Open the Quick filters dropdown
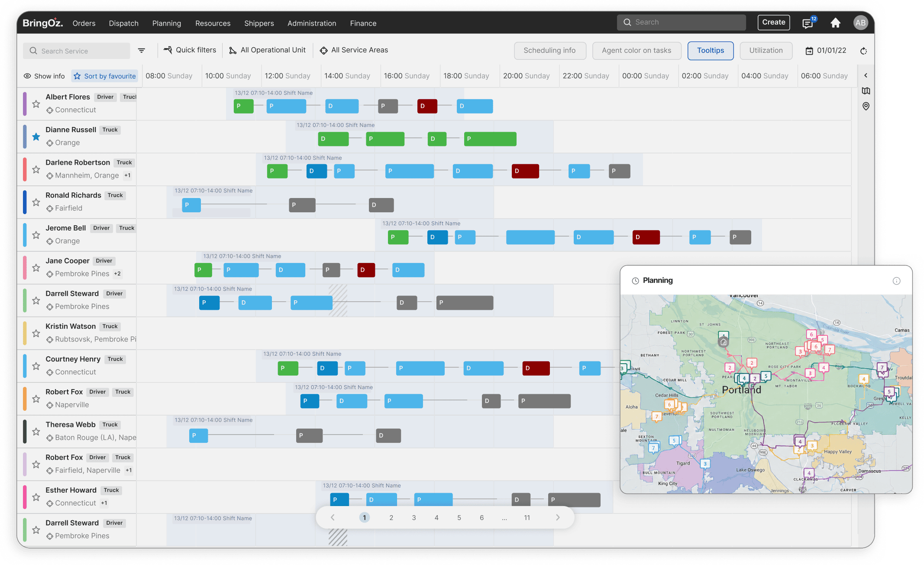The image size is (924, 565). pos(190,50)
